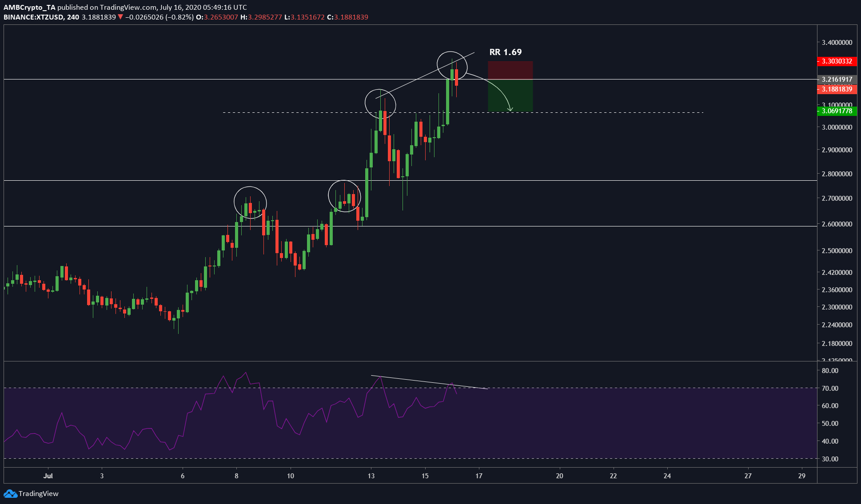
Task: Click the TradingView cloud logo icon
Action: tap(10, 493)
